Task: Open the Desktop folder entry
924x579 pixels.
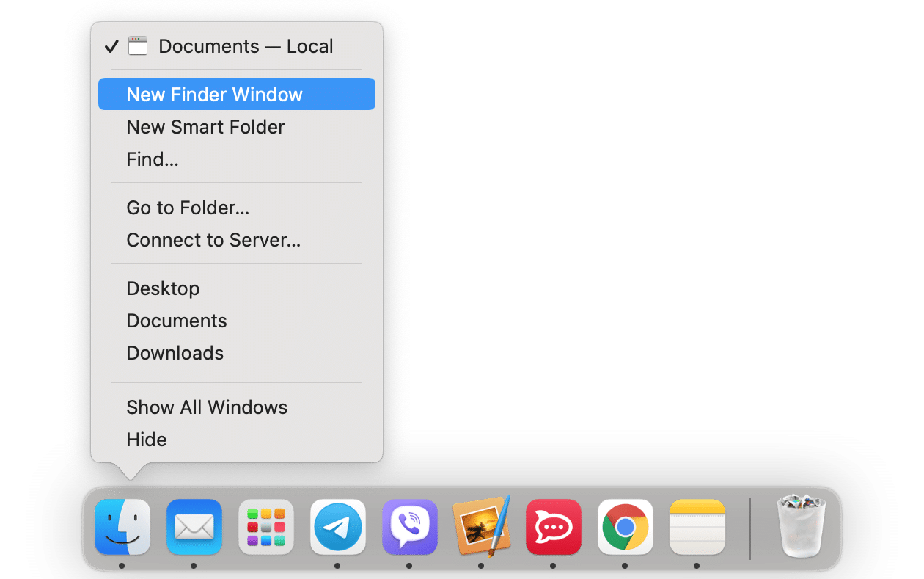Action: coord(163,288)
